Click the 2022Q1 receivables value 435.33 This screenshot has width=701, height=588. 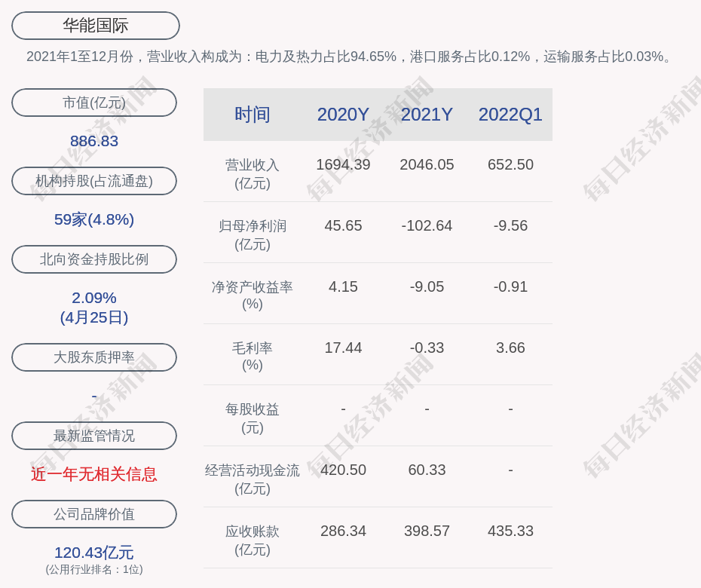[x=510, y=531]
